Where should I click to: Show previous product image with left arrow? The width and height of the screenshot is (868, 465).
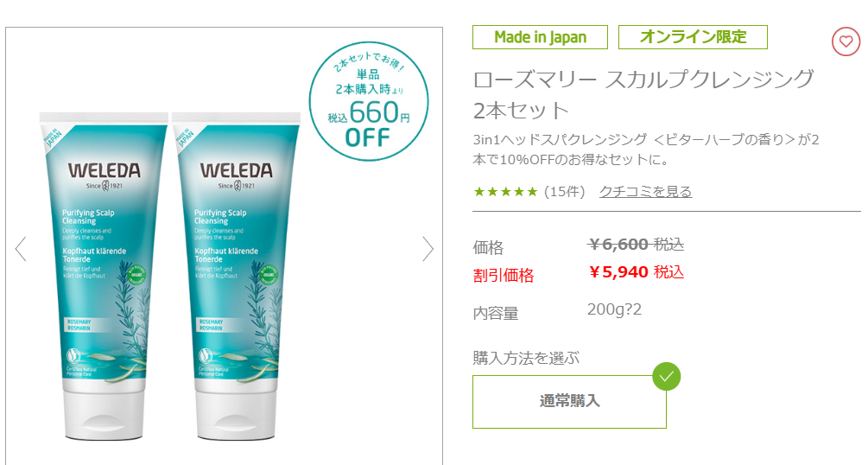pyautogui.click(x=21, y=249)
